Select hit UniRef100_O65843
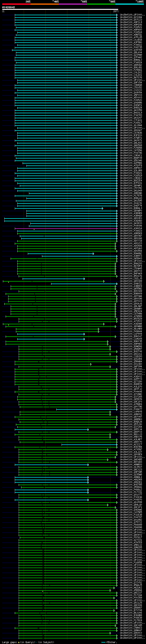The image size is (146, 644). click(131, 259)
